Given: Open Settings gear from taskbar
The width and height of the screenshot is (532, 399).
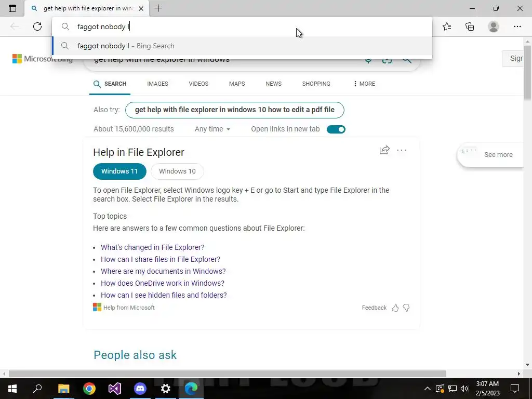Looking at the screenshot, I should click(x=166, y=389).
